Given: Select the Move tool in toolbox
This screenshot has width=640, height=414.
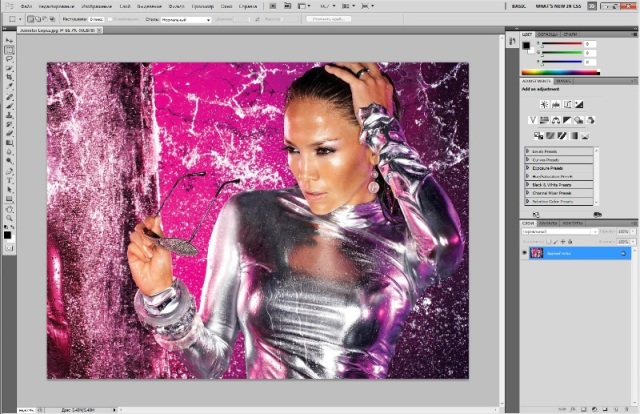Looking at the screenshot, I should (x=9, y=39).
